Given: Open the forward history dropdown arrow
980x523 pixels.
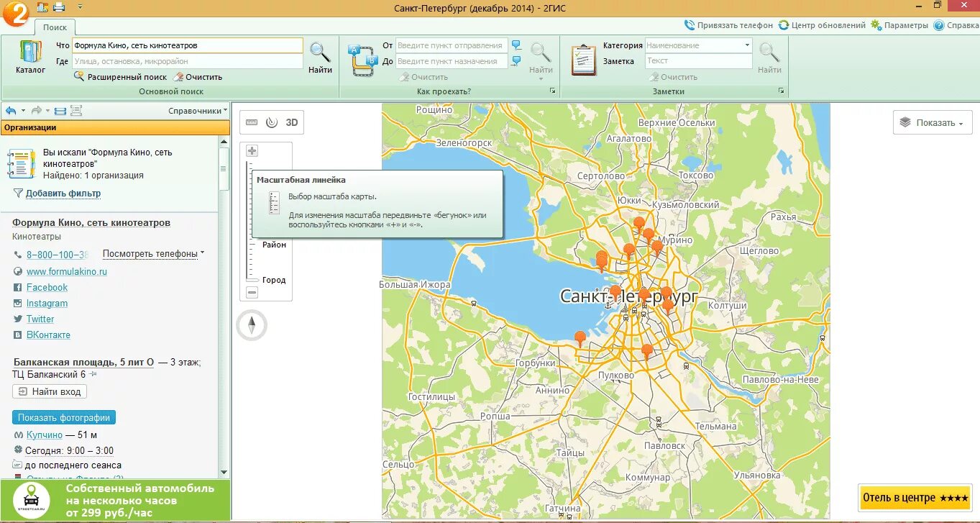Looking at the screenshot, I should click(47, 111).
